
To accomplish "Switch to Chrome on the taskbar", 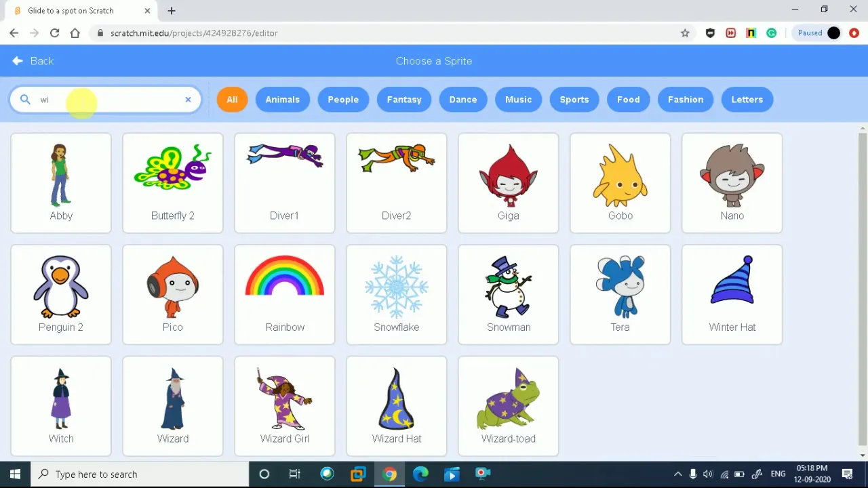I will click(389, 474).
